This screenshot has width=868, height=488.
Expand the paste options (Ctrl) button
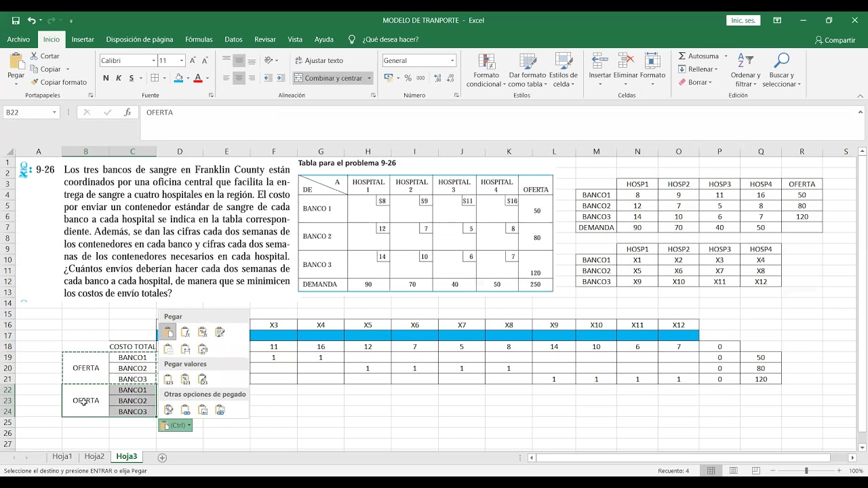176,425
